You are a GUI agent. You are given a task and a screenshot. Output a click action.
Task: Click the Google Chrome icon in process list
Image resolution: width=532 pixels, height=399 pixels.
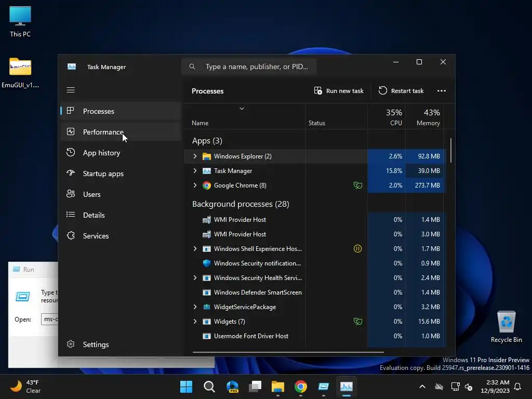click(x=207, y=185)
